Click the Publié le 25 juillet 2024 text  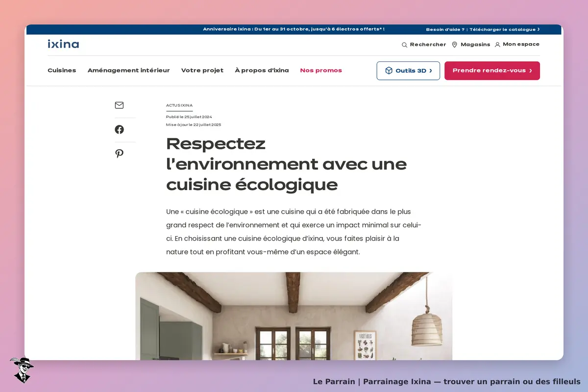click(189, 117)
